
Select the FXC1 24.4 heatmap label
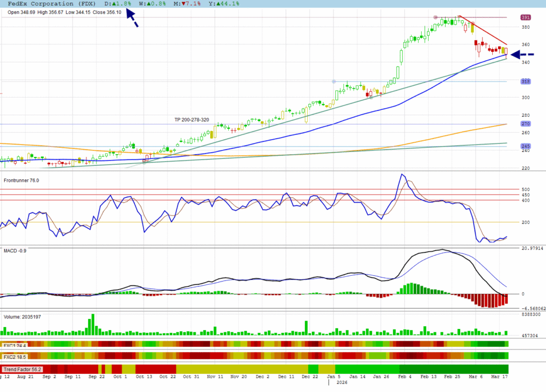[15, 345]
